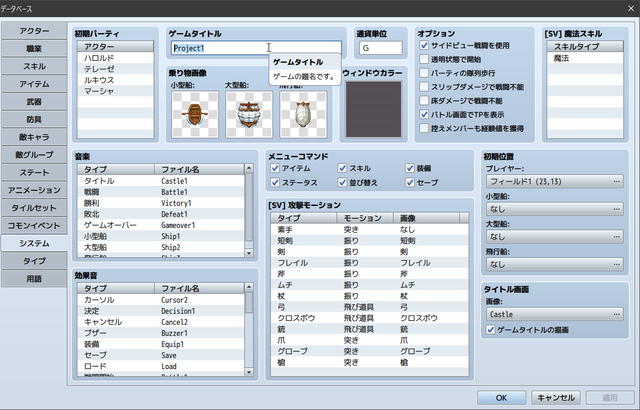Switch to 用語 tab

tap(34, 279)
